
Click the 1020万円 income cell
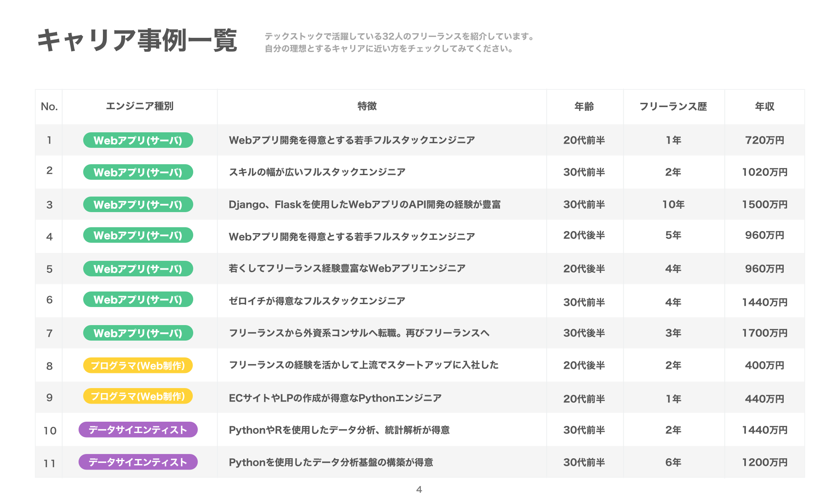coord(764,172)
